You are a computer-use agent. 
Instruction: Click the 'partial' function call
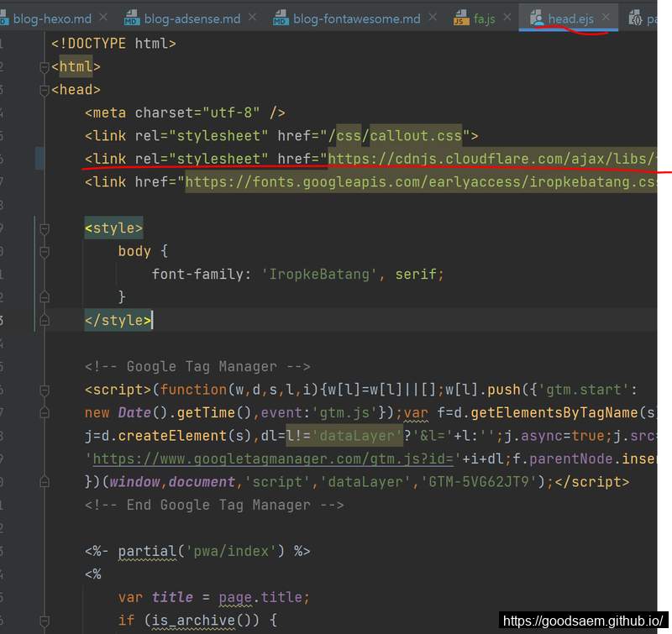148,552
